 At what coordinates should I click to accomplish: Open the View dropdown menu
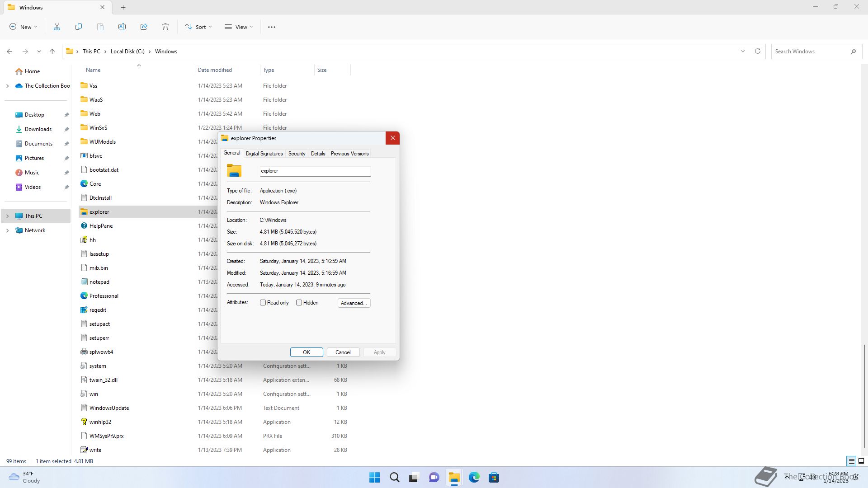[x=239, y=27]
